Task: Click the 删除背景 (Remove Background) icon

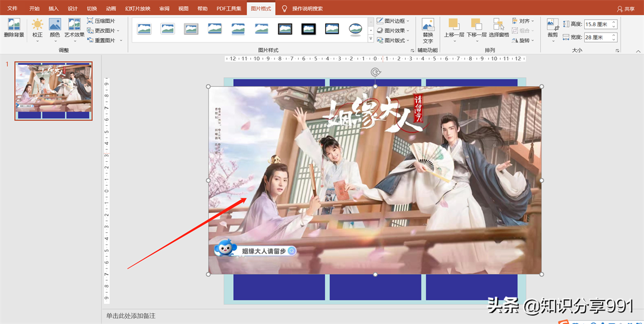Action: coord(14,25)
